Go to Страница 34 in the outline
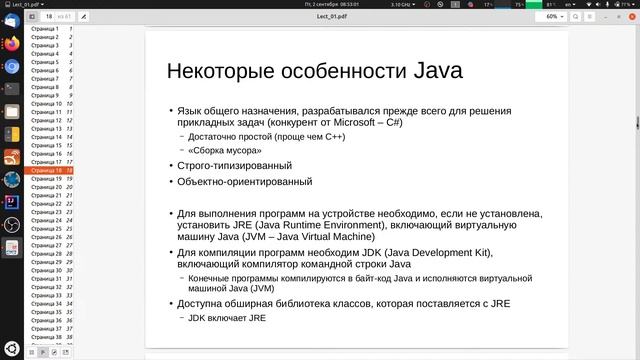The width and height of the screenshot is (640, 360). pos(49,304)
